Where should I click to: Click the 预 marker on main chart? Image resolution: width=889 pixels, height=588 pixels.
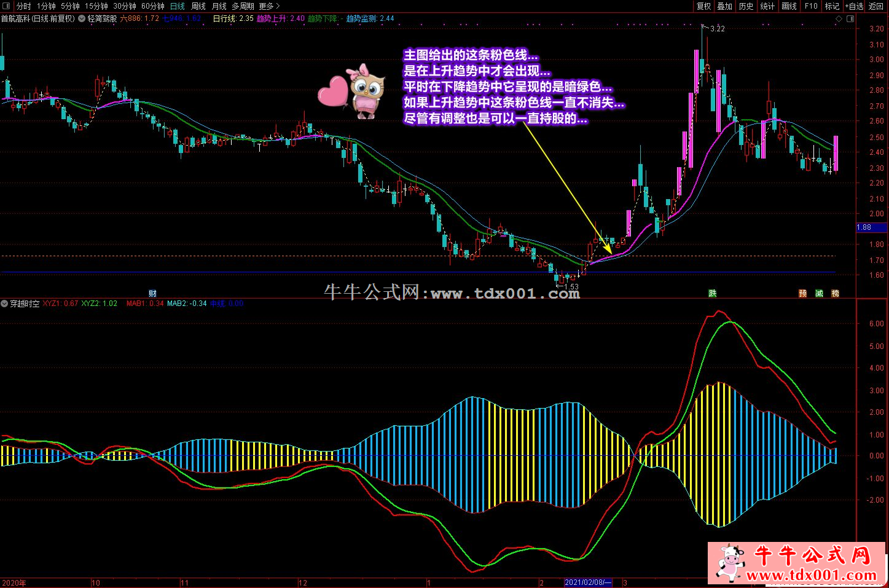tap(802, 294)
